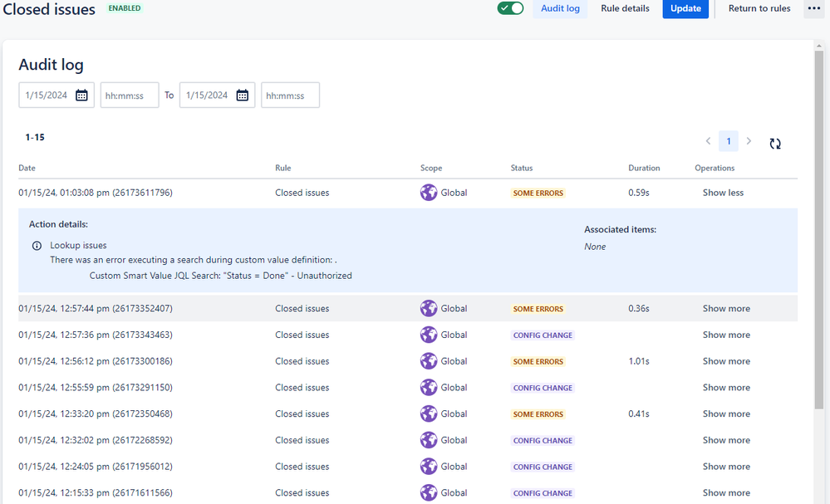The height and width of the screenshot is (504, 830).
Task: Show more for 12:57:36 pm entry
Action: point(726,335)
